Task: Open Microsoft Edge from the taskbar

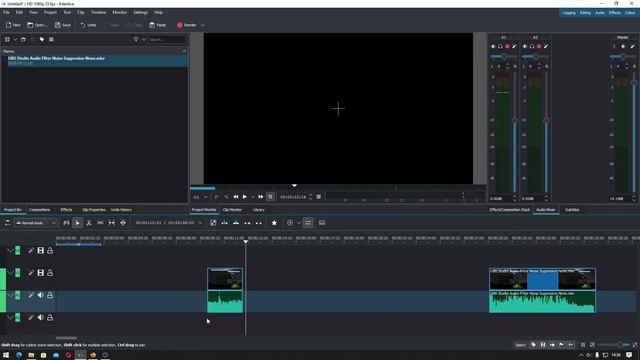Action: point(19,355)
